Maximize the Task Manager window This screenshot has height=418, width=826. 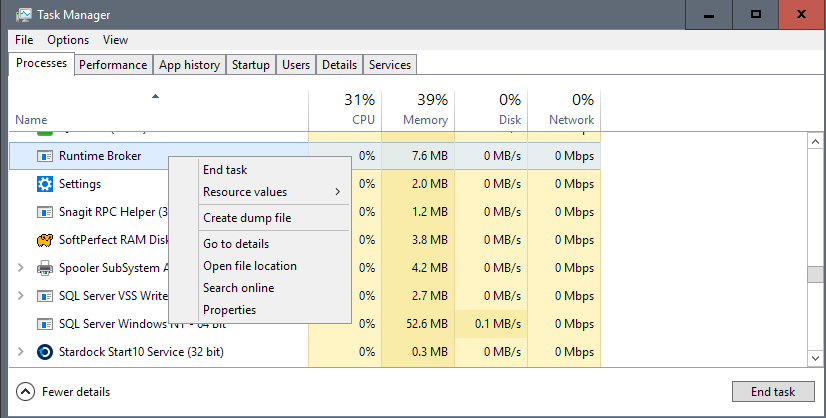pyautogui.click(x=755, y=15)
